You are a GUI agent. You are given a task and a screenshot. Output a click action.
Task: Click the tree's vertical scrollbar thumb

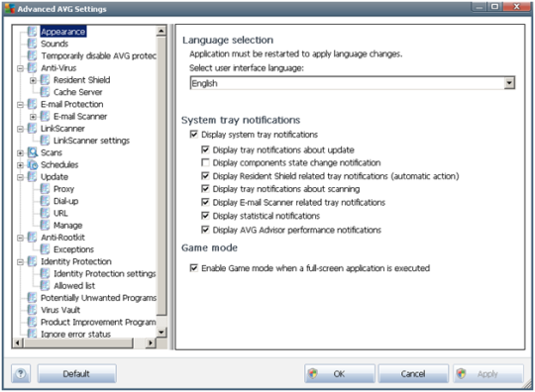161,176
